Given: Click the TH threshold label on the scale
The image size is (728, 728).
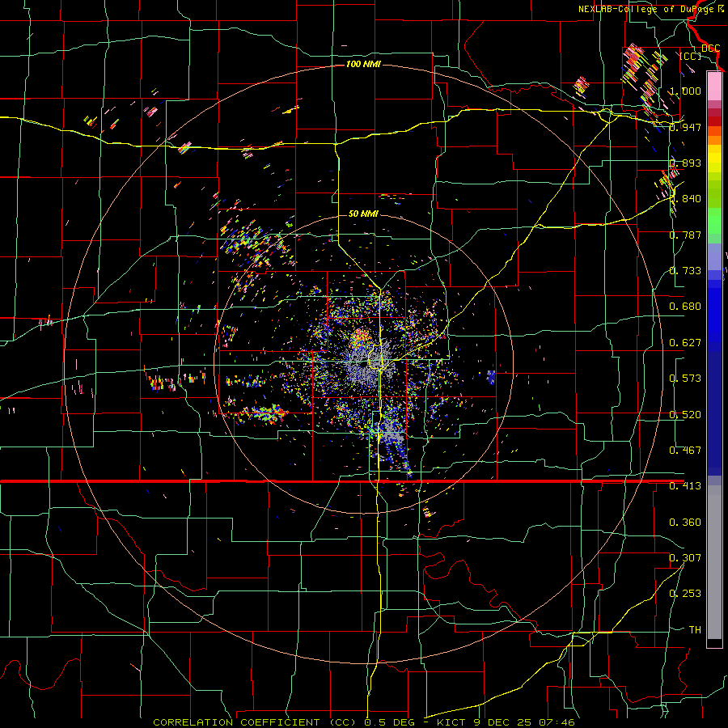Looking at the screenshot, I should 695,630.
